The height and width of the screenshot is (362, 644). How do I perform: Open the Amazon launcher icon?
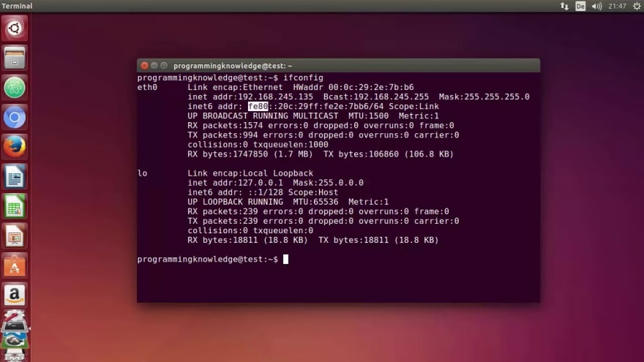15,295
